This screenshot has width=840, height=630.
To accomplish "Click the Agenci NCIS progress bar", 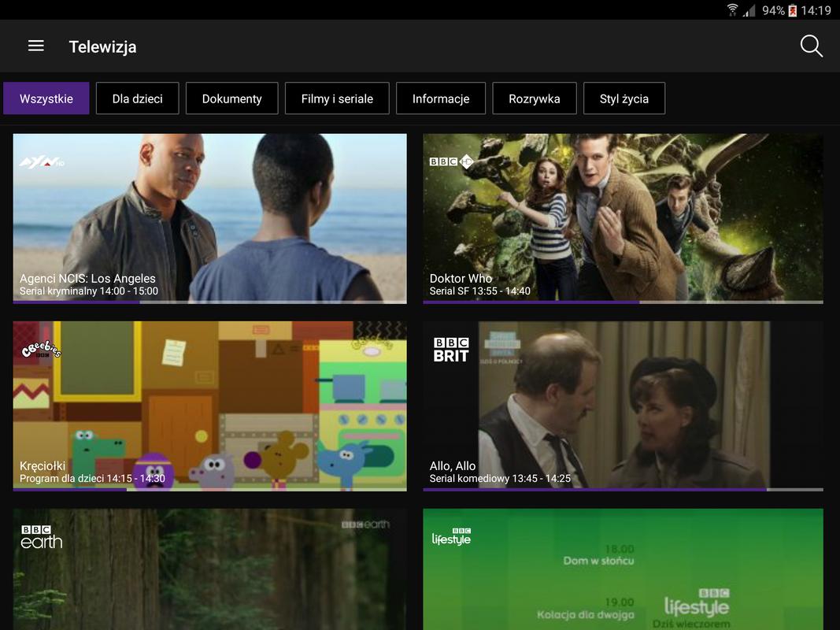I will (210, 302).
